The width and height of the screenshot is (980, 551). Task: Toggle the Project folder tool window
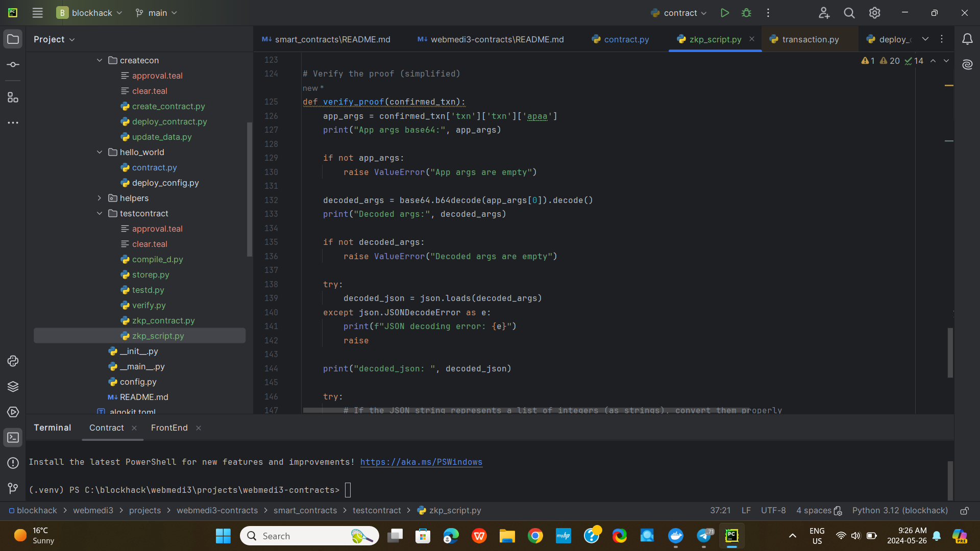tap(13, 39)
